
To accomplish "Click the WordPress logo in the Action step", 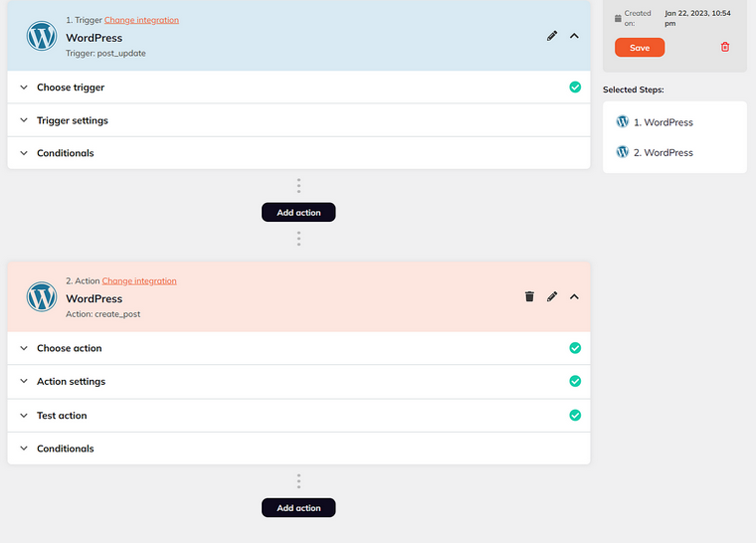I will click(x=42, y=296).
